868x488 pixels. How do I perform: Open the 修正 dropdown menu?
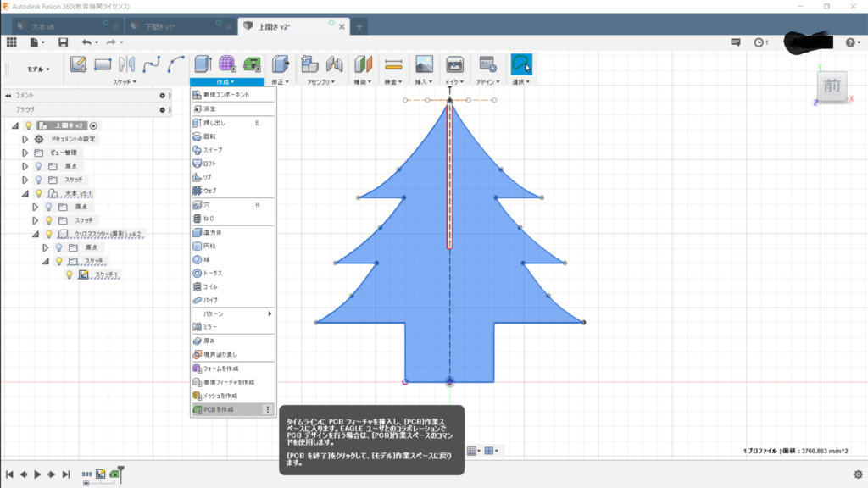pos(280,82)
